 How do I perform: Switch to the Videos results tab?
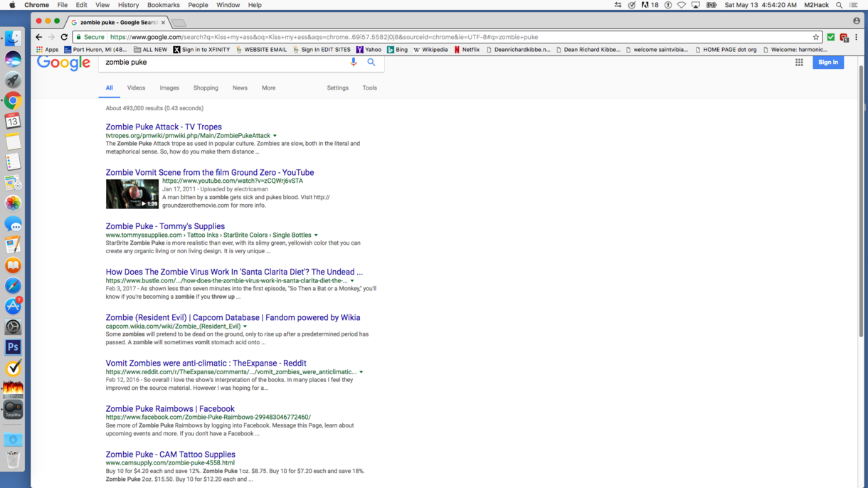coord(136,88)
